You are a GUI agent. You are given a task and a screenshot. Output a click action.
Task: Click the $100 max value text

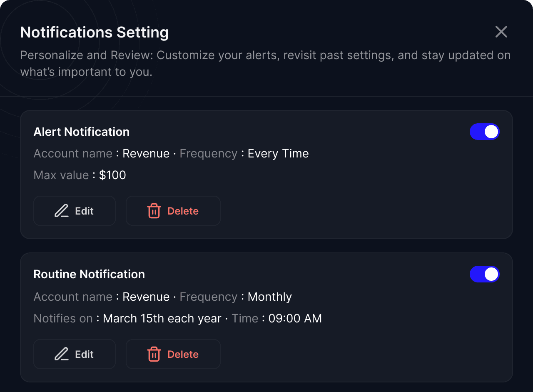[112, 175]
